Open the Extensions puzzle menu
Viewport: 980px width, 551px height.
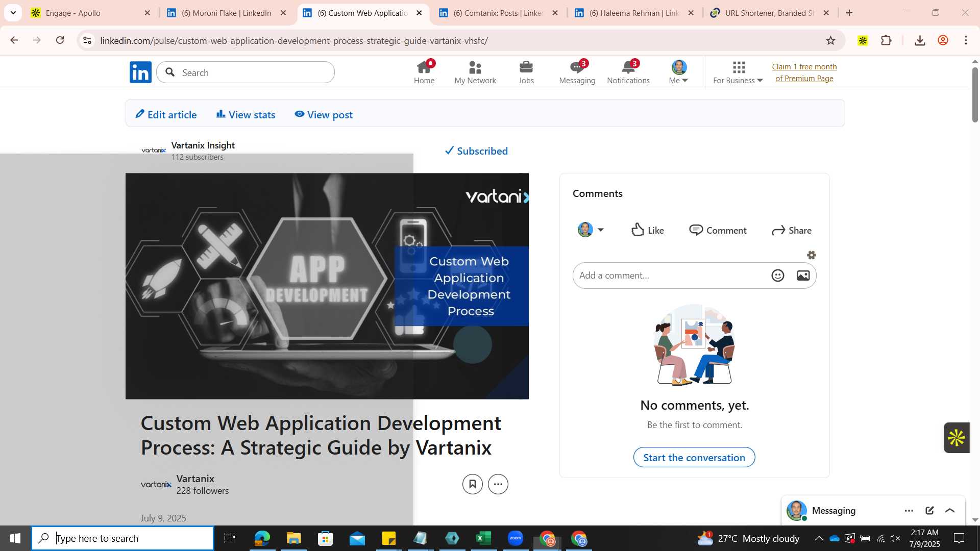coord(887,40)
